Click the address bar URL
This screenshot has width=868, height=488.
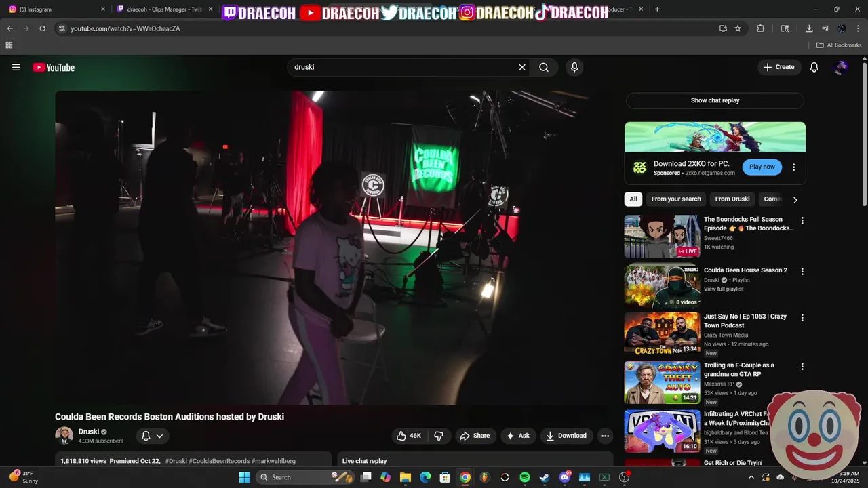click(x=125, y=28)
